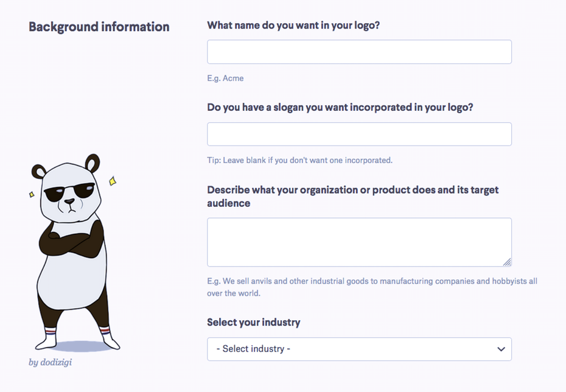Image resolution: width=566 pixels, height=392 pixels.
Task: Click the panda's crossed arms
Action: [71, 240]
